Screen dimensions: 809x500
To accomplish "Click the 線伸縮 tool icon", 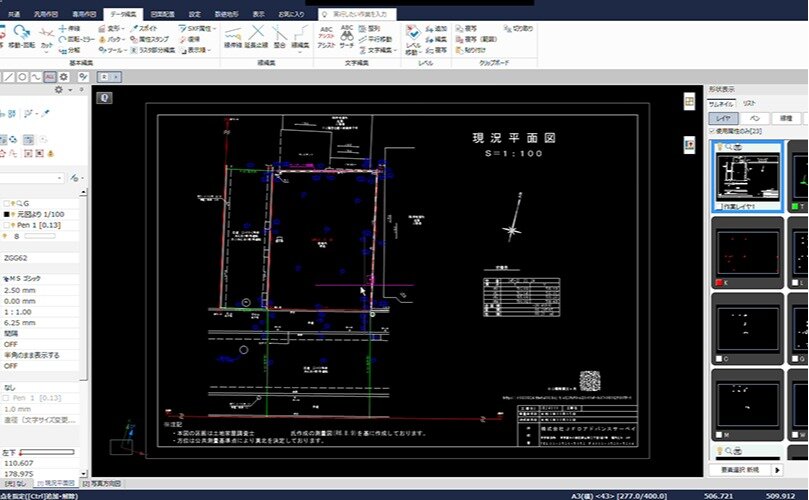I will [233, 35].
